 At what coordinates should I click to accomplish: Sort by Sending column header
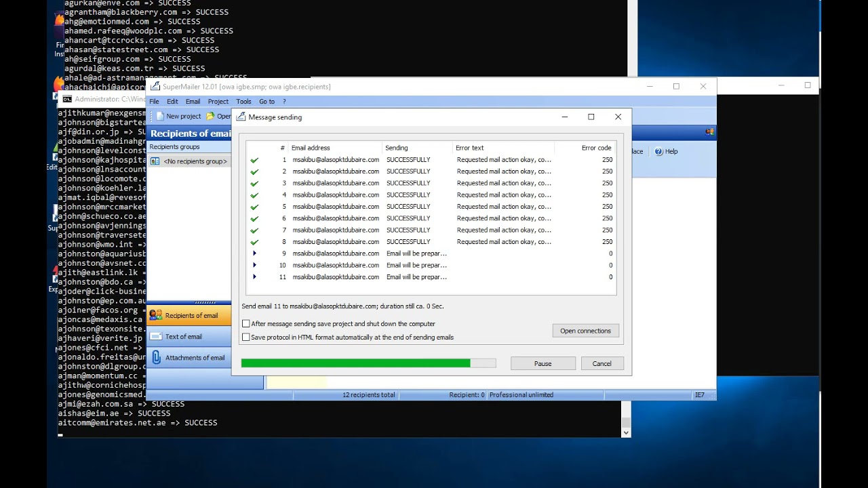[417, 148]
